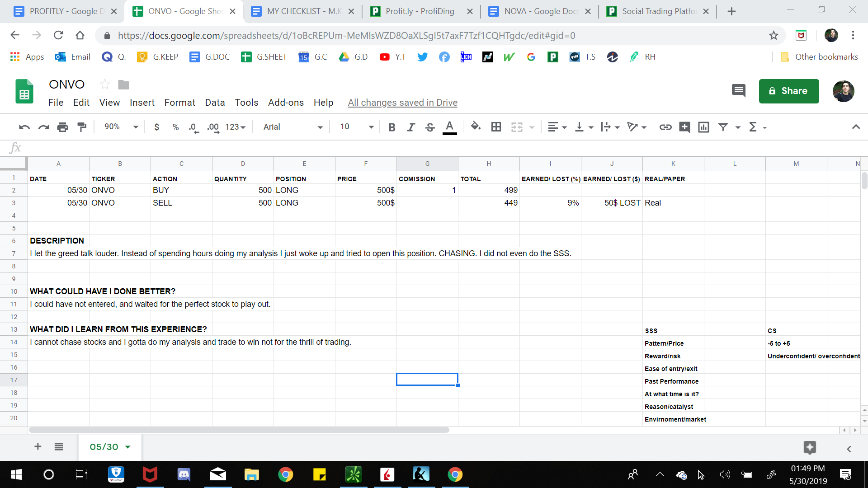Click the Insert link icon
The height and width of the screenshot is (488, 868).
pos(665,127)
